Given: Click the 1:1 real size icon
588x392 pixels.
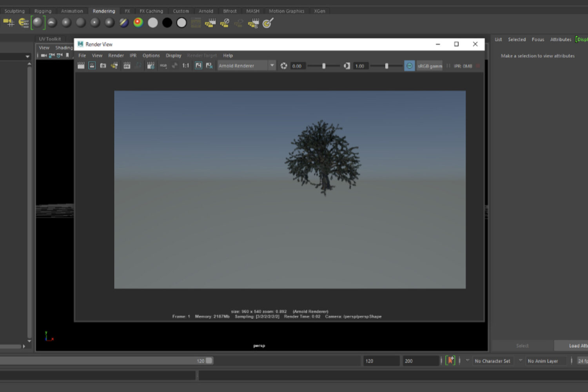Looking at the screenshot, I should pyautogui.click(x=185, y=66).
